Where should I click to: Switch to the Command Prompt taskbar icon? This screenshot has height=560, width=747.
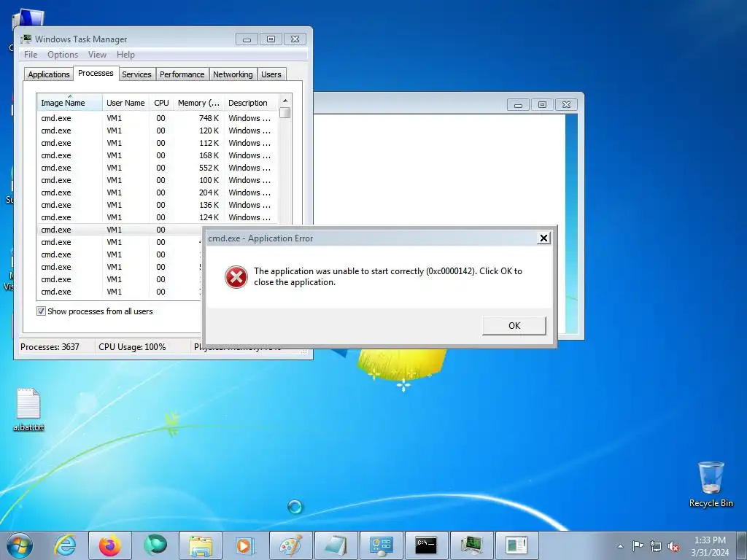click(426, 545)
